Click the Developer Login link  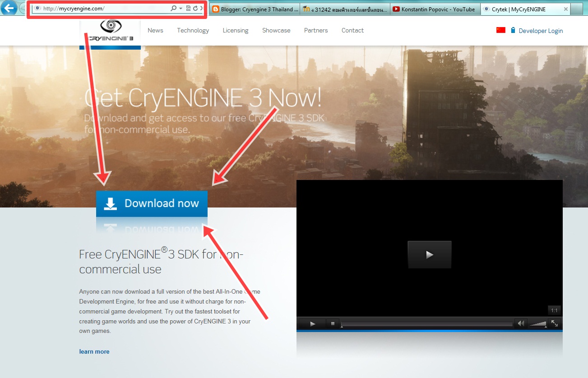click(541, 31)
